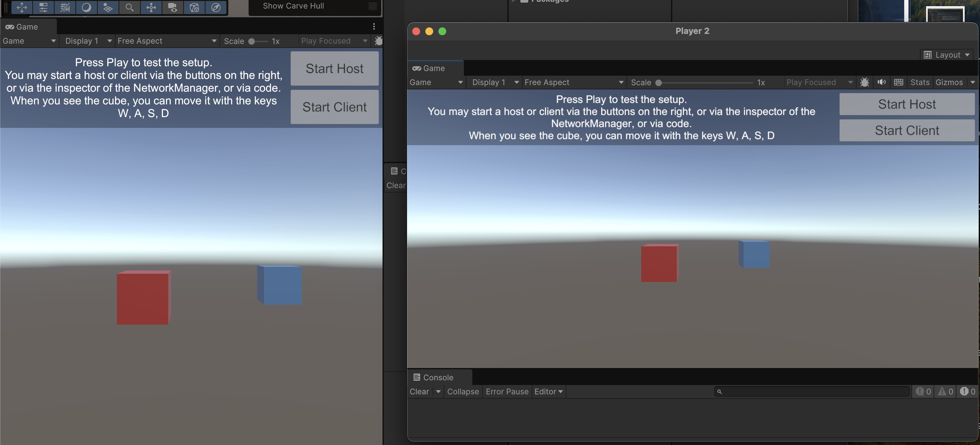Screen dimensions: 980x445
Task: Toggle the Stats overlay in Player 2
Action: (x=920, y=82)
